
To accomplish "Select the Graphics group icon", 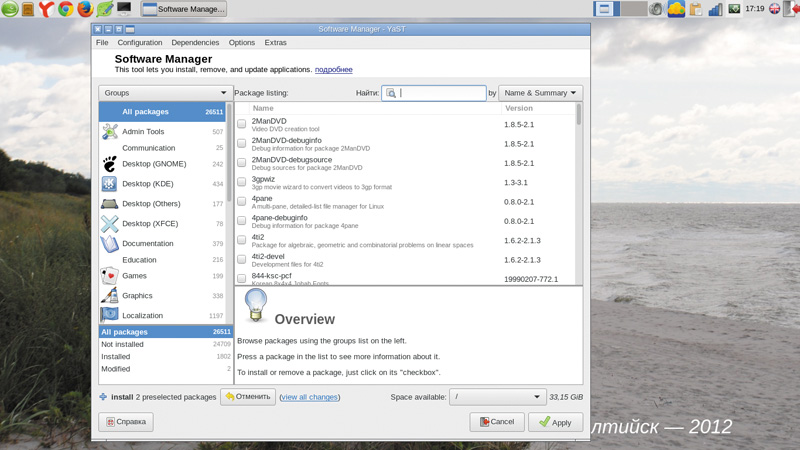I will [109, 295].
